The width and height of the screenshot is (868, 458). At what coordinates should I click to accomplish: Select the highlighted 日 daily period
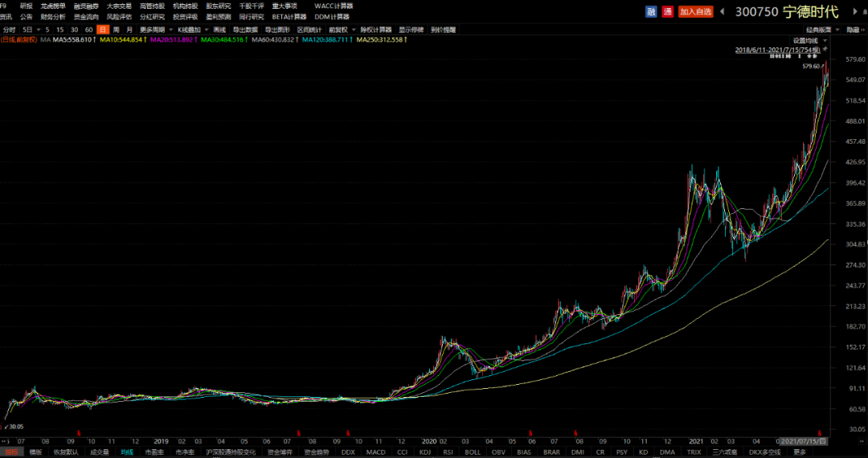coord(102,29)
